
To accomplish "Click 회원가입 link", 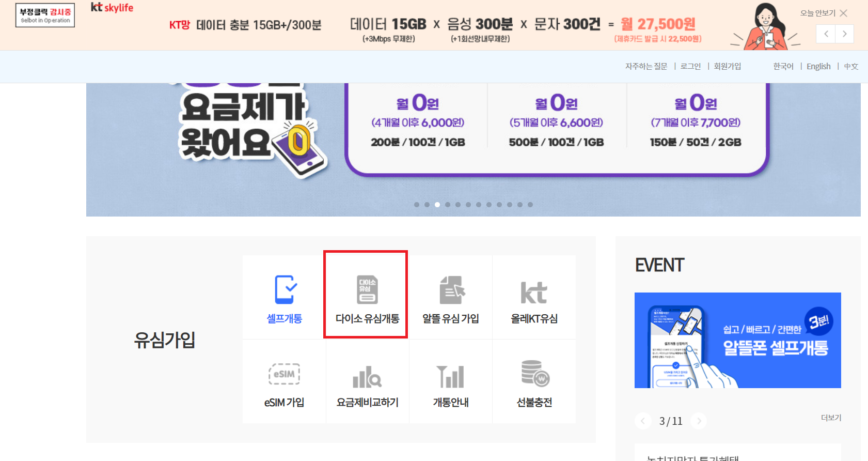I will tap(727, 66).
